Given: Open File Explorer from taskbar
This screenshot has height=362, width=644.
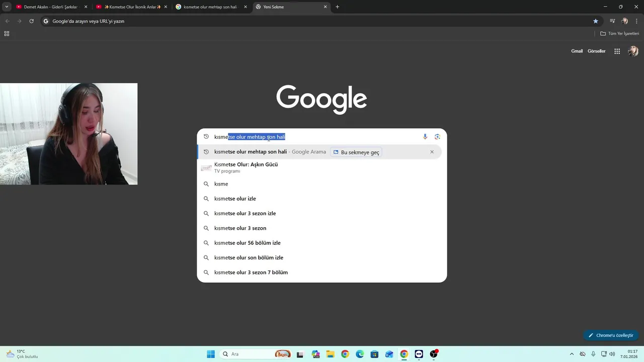Looking at the screenshot, I should point(330,354).
